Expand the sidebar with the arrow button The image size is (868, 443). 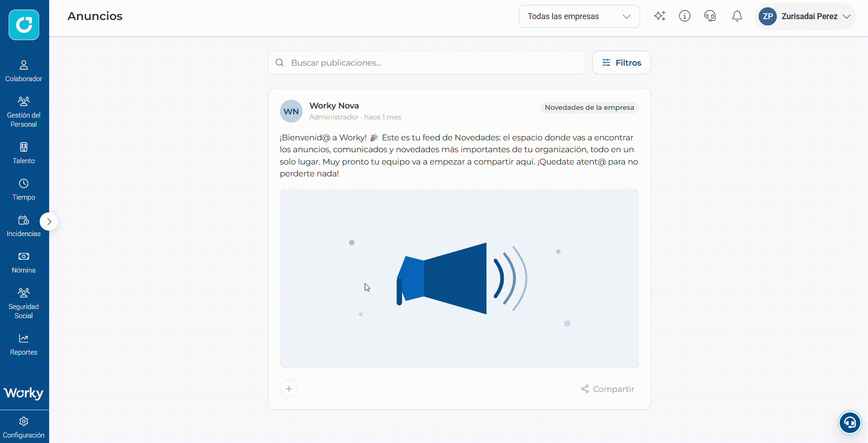[x=49, y=221]
